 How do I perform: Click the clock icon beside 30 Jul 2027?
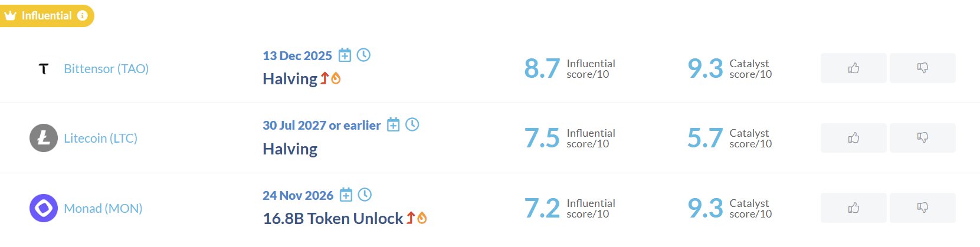412,124
